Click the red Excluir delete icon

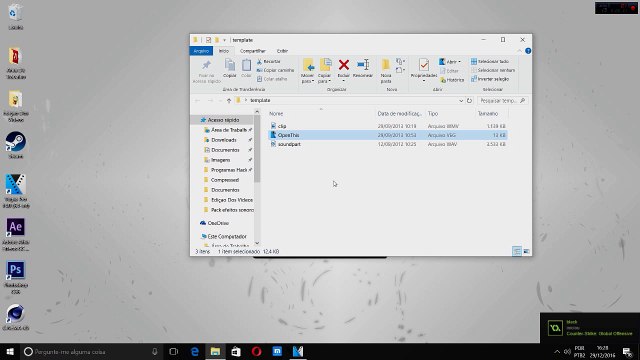coord(344,65)
